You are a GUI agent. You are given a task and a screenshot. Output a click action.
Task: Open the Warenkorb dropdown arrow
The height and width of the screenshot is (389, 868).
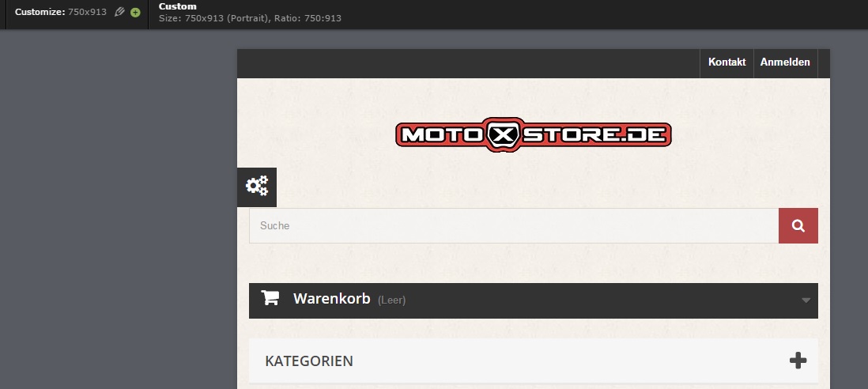click(806, 300)
